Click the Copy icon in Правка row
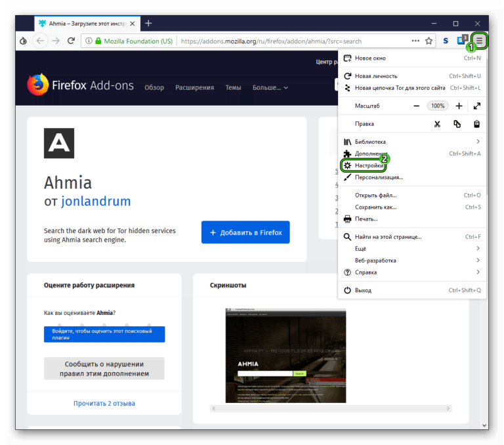This screenshot has width=504, height=445. click(x=457, y=124)
